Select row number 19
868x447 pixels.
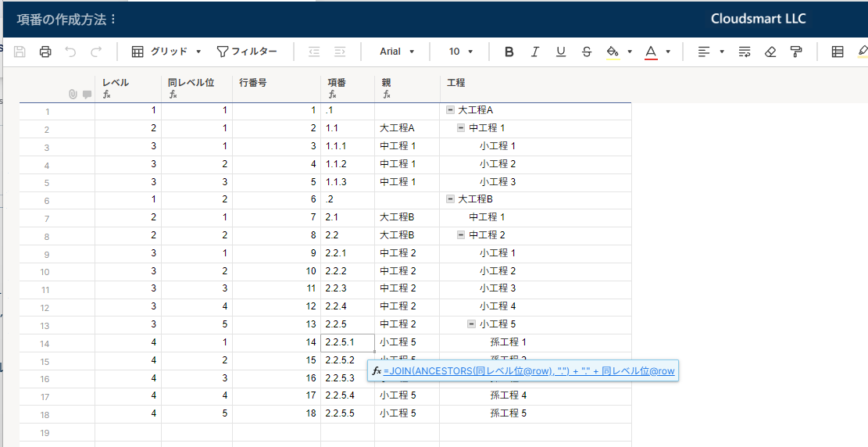(45, 433)
